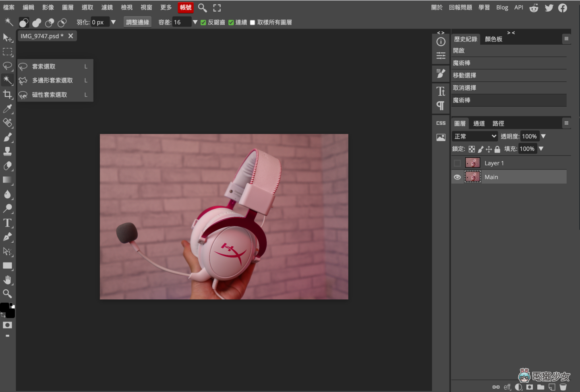
Task: Click the Layer 1 thumbnail
Action: click(x=472, y=163)
